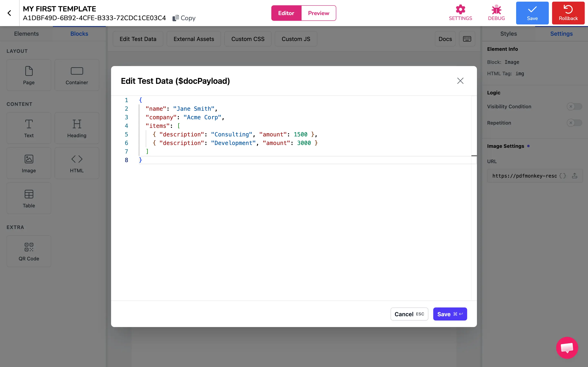The image size is (588, 367).
Task: Insert a Table block
Action: pyautogui.click(x=28, y=198)
